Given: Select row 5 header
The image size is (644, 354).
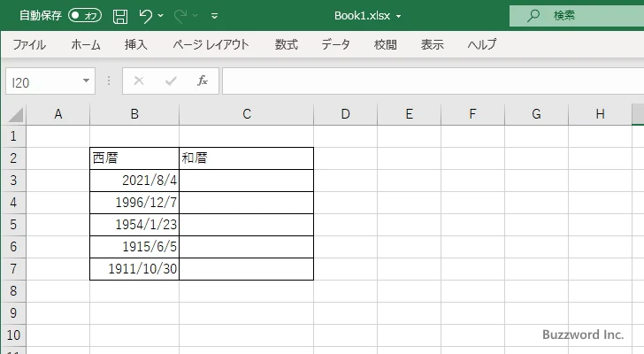Looking at the screenshot, I should pos(13,225).
